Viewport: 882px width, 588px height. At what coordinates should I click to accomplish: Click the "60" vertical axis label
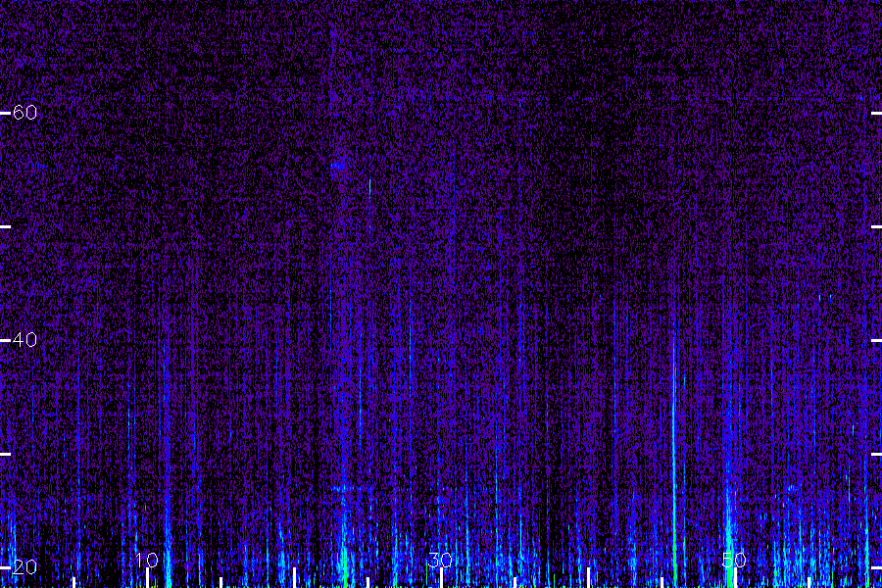[24, 113]
